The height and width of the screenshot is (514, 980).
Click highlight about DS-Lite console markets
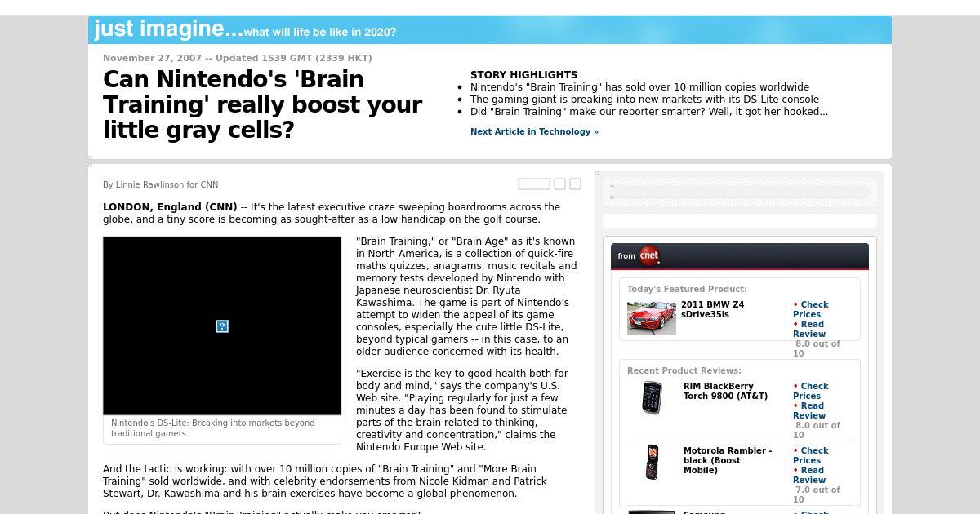tap(644, 100)
